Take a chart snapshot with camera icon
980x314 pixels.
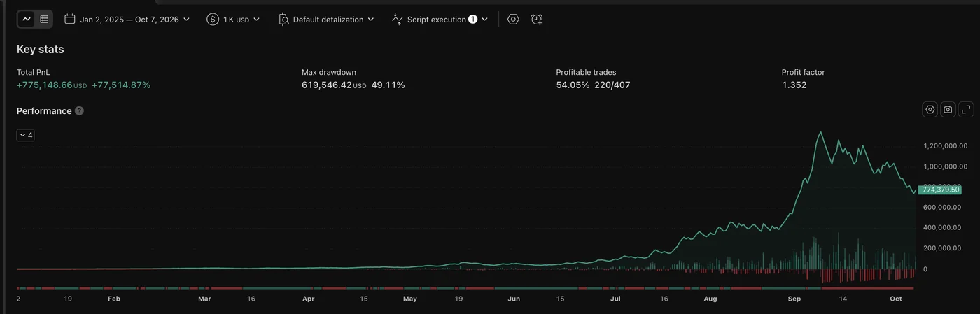[x=948, y=109]
